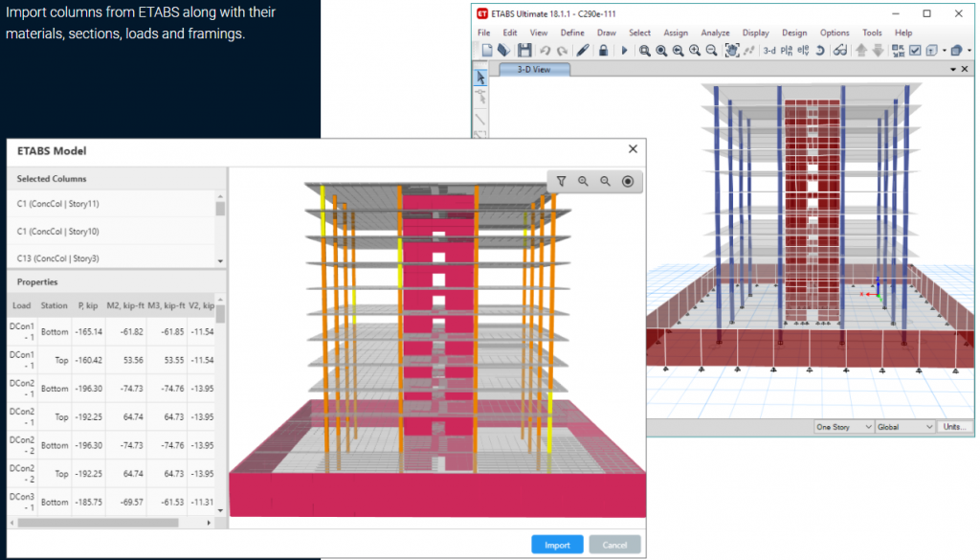
Task: Run the analysis with the play icon
Action: click(x=624, y=51)
